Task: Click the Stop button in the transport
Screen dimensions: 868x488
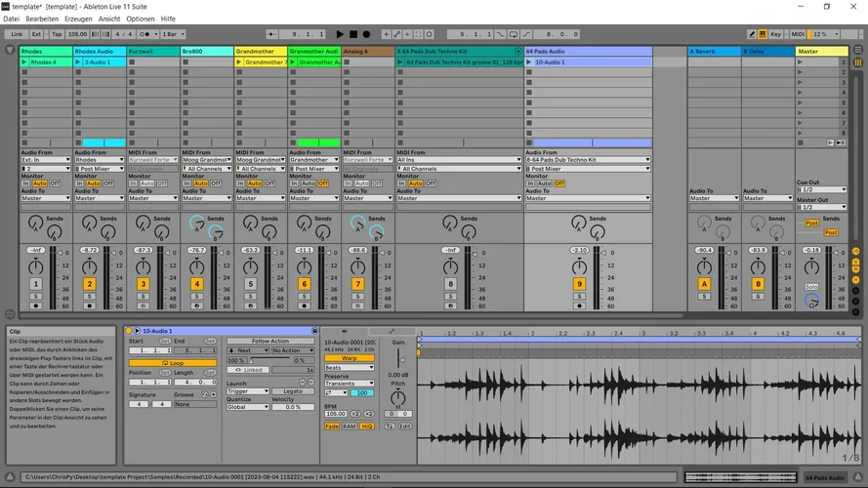Action: point(352,34)
